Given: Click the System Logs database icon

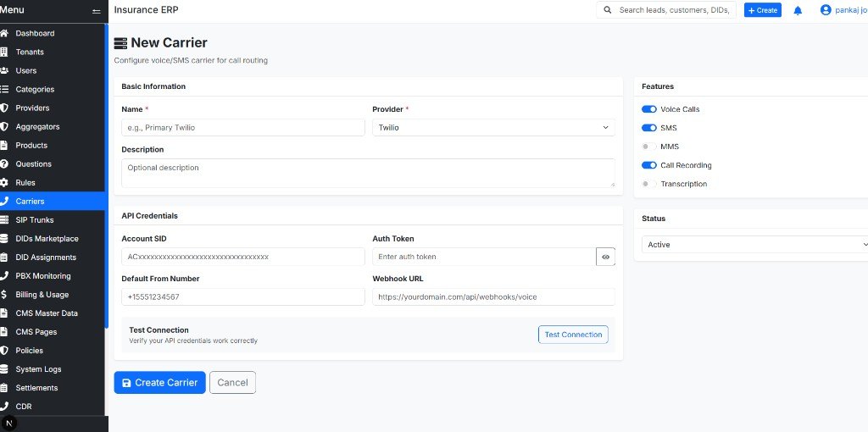Looking at the screenshot, I should pyautogui.click(x=4, y=369).
